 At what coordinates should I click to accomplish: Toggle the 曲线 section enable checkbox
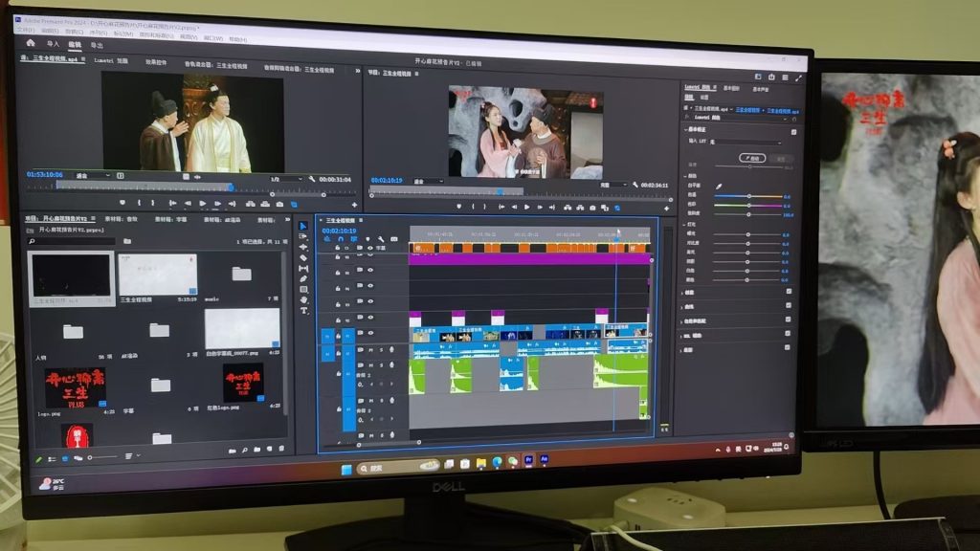(789, 305)
